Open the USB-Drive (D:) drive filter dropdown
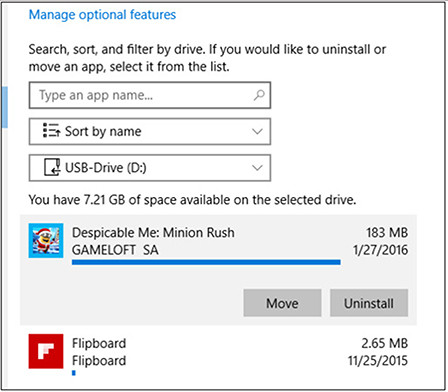Image resolution: width=448 pixels, height=392 pixels. tap(150, 168)
